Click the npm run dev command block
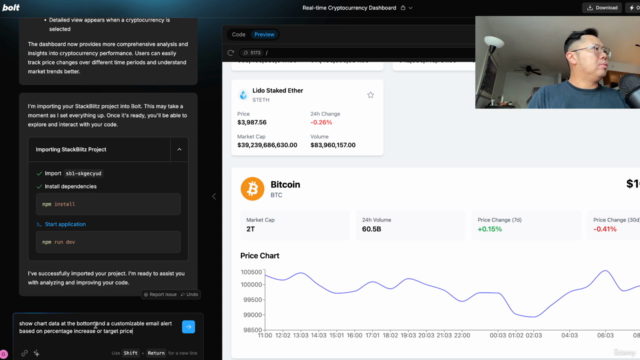 [108, 242]
